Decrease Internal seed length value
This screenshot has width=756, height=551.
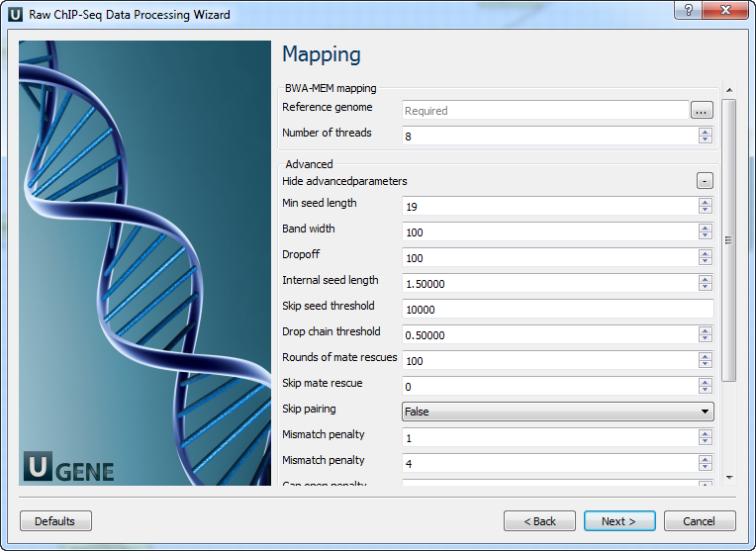point(705,287)
